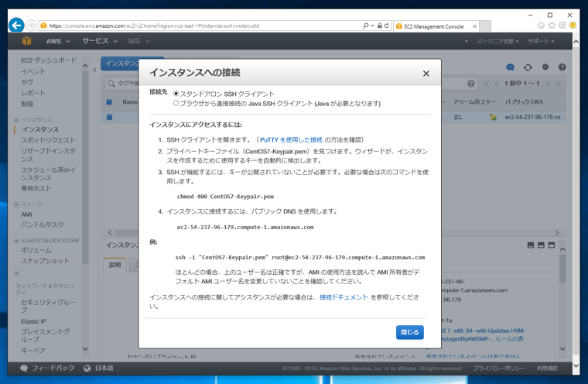Open EC2 ダッシュボード in sidebar
Image resolution: width=588 pixels, height=384 pixels.
[x=49, y=60]
